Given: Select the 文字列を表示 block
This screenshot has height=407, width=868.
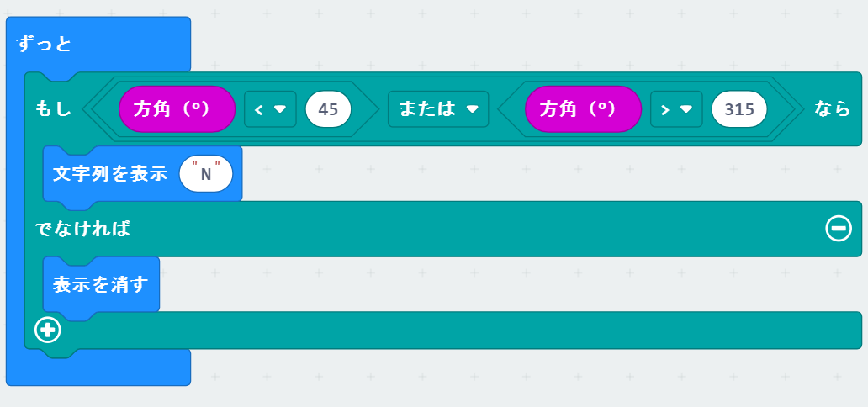Looking at the screenshot, I should point(109,174).
